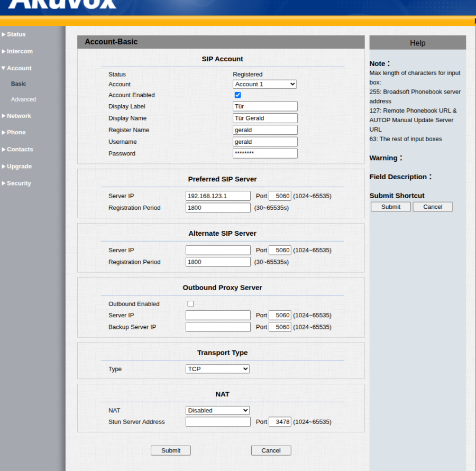Open the NAT Disabled dropdown
The width and height of the screenshot is (476, 471).
(218, 410)
